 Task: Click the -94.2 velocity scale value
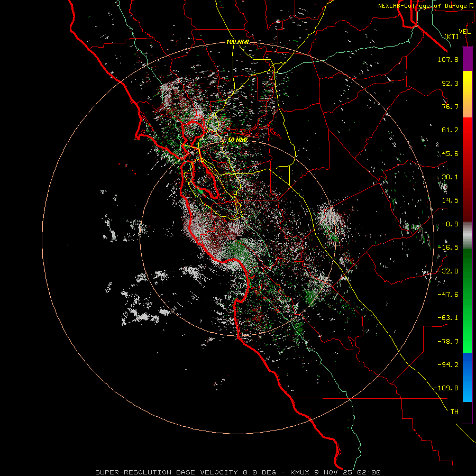(448, 365)
